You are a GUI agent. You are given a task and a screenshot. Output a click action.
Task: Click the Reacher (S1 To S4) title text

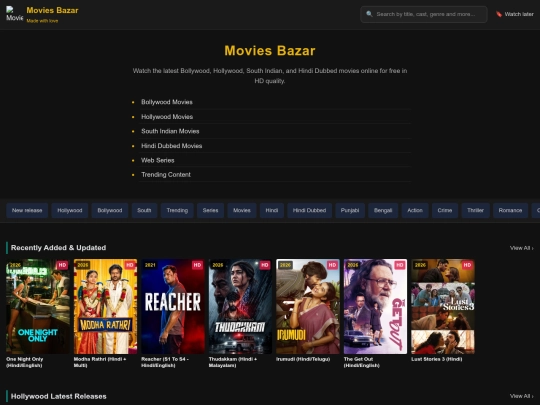point(165,362)
